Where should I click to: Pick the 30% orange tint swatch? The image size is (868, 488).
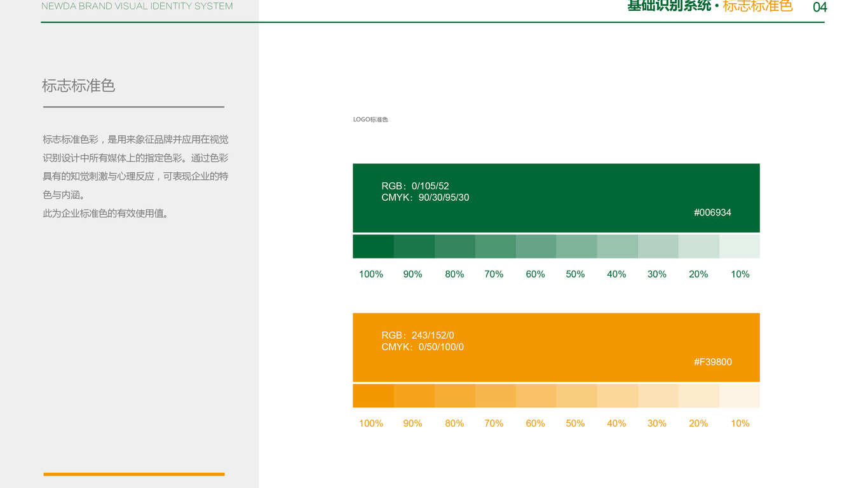(x=658, y=396)
